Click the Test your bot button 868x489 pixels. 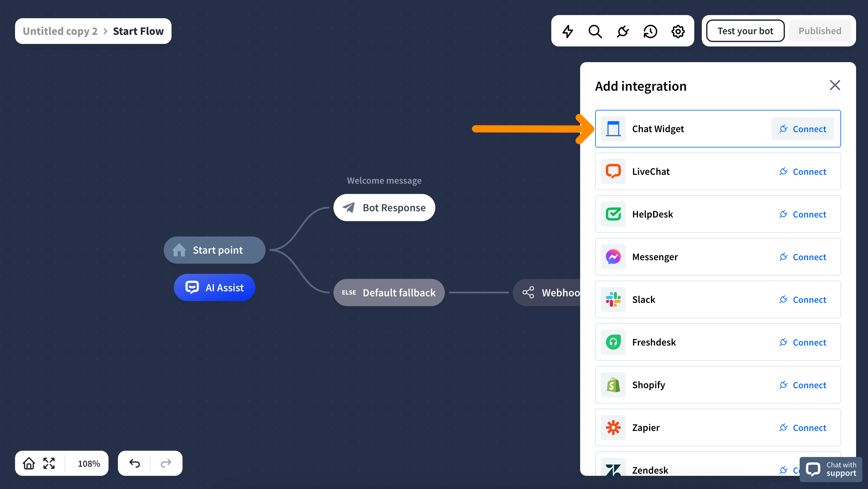745,31
